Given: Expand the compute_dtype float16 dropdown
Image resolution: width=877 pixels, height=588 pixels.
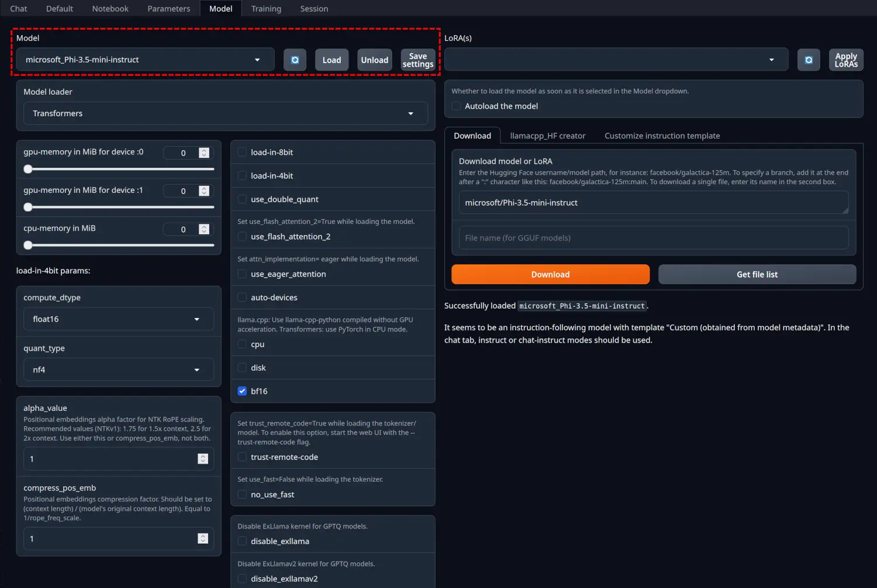Looking at the screenshot, I should point(118,319).
